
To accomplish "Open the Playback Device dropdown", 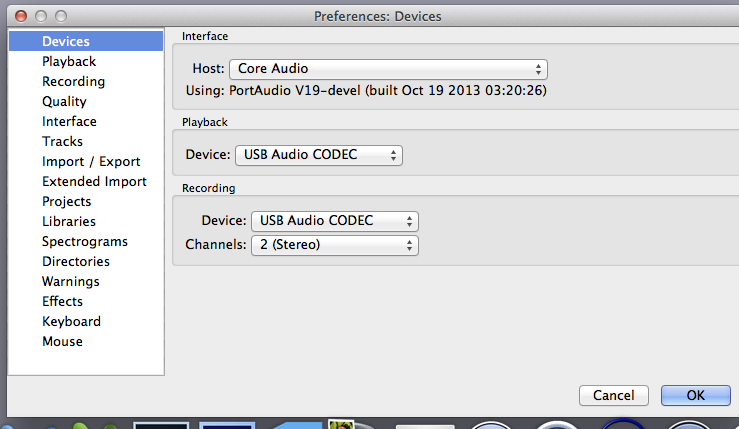I will coord(319,155).
